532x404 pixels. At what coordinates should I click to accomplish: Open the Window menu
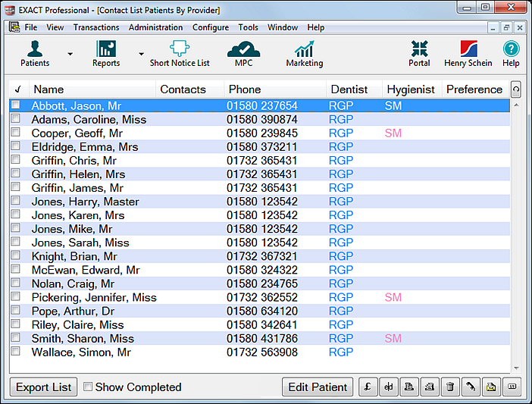click(283, 27)
